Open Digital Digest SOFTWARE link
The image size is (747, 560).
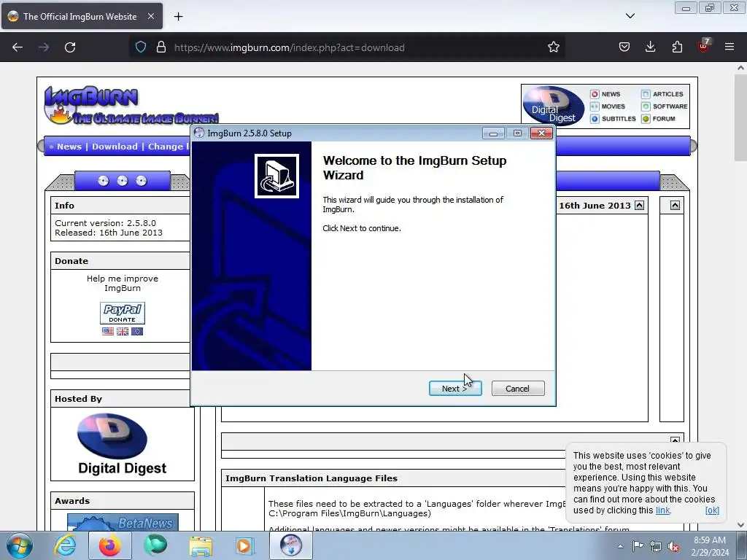pyautogui.click(x=665, y=106)
